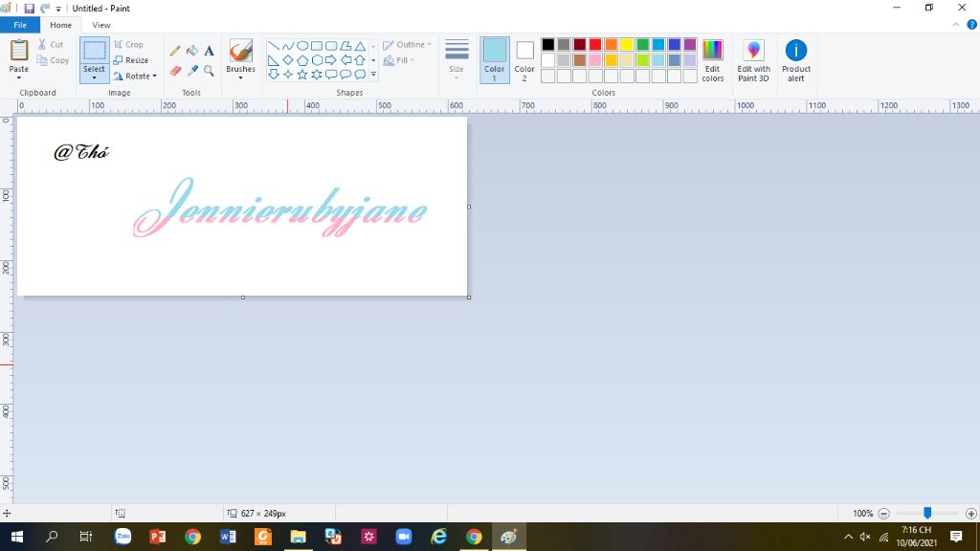Pick the Diamond shape
The height and width of the screenshot is (551, 980).
[x=288, y=60]
